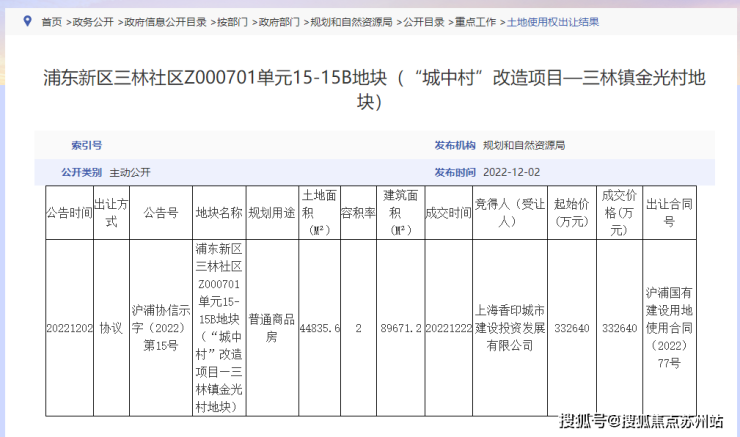Click the page title about 三林社区 15-15B地块
Viewport: 740px width, 437px height.
(x=369, y=90)
